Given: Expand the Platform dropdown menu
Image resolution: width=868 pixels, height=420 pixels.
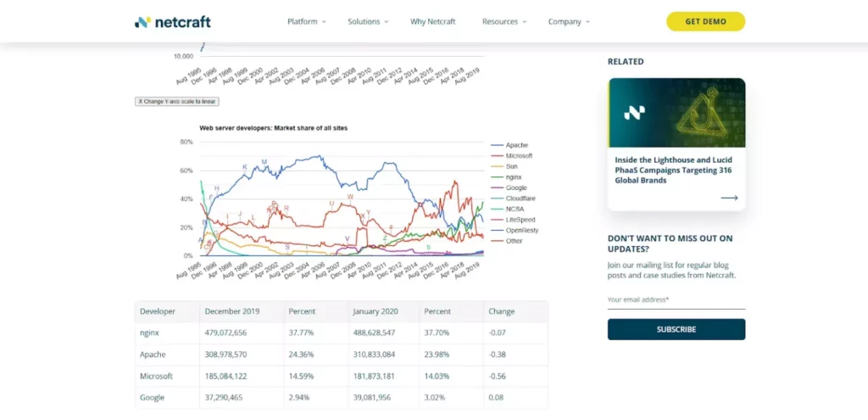Looking at the screenshot, I should click(306, 22).
